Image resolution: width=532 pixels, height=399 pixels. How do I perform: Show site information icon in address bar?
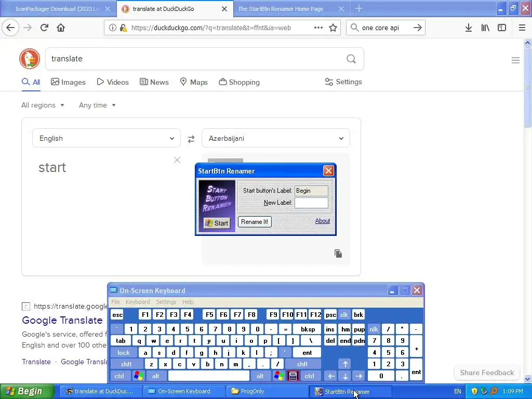112,28
